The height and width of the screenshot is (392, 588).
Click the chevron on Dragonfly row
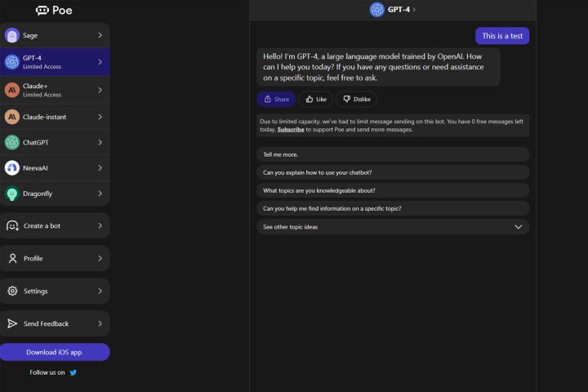[x=100, y=194]
